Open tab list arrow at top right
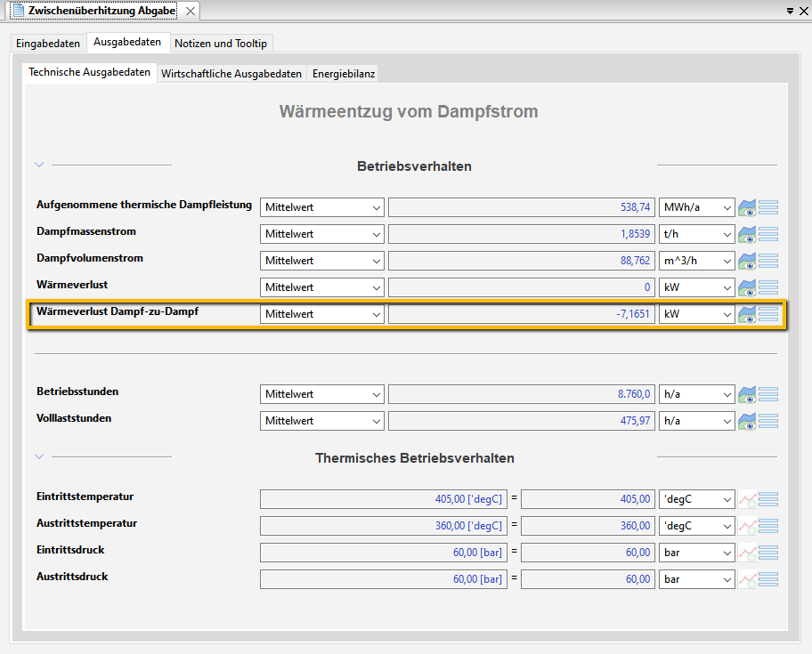The height and width of the screenshot is (654, 812). (x=791, y=11)
